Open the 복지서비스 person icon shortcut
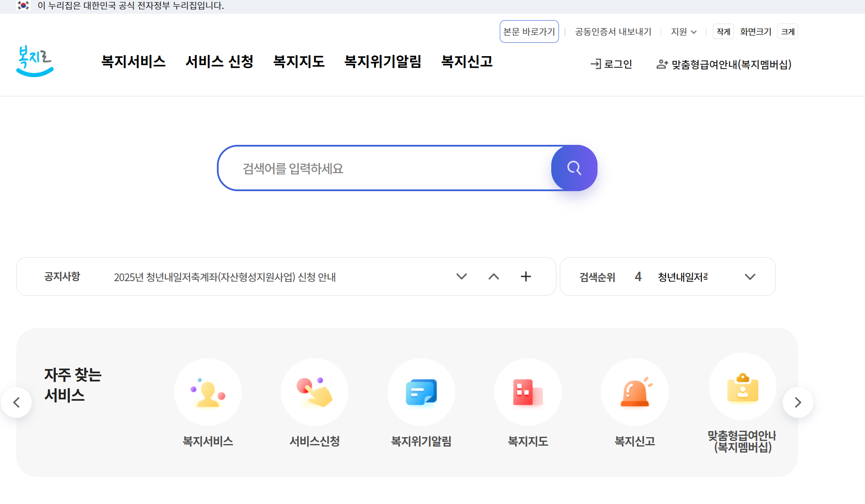Screen dimensions: 865x504 coord(208,392)
